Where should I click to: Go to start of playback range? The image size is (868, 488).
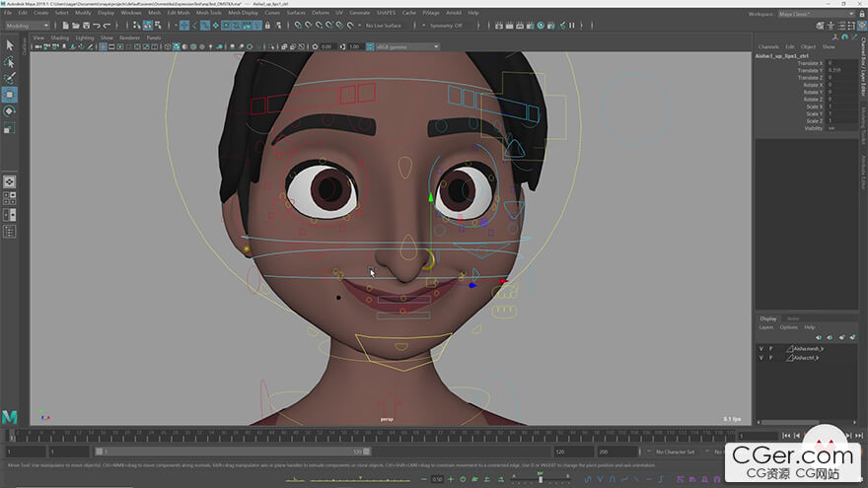(787, 436)
